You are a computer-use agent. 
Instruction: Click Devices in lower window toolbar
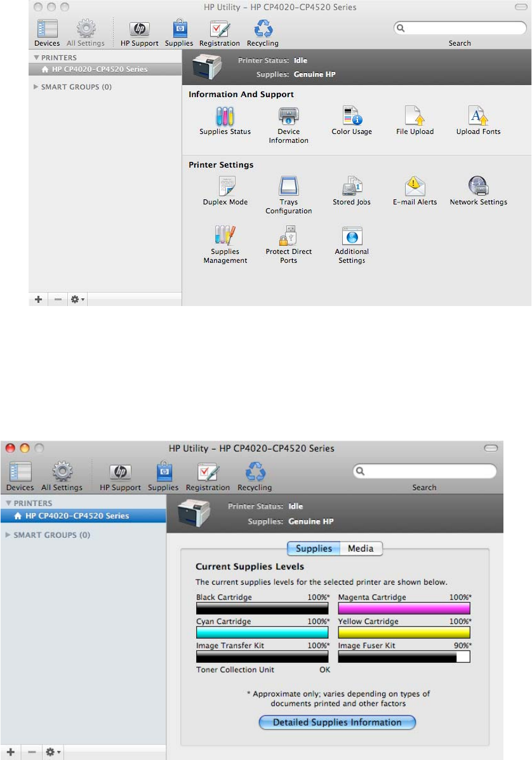[20, 476]
